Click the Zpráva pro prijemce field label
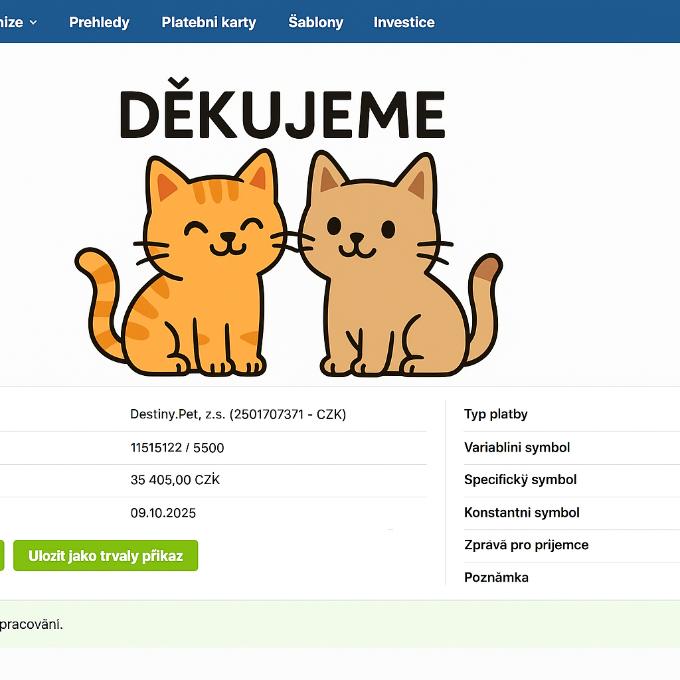This screenshot has height=680, width=680. [x=526, y=545]
